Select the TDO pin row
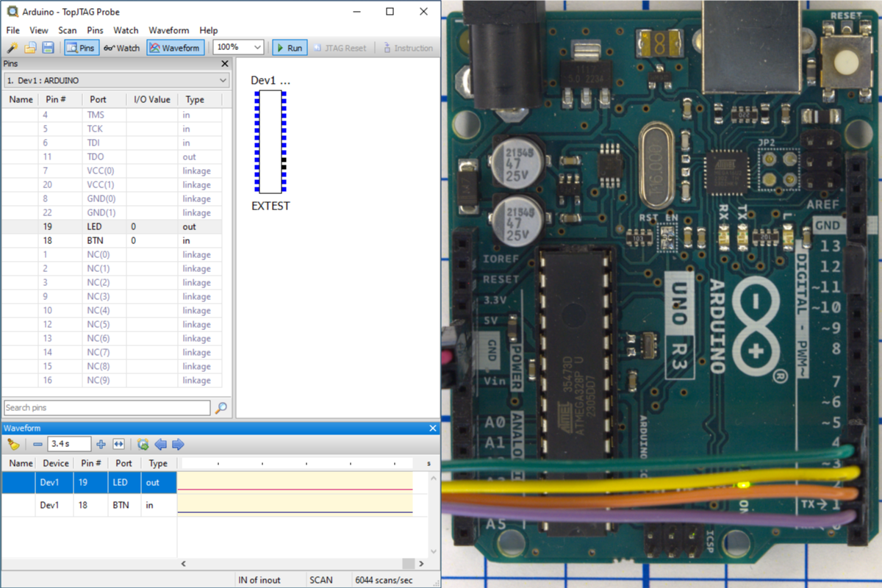Viewport: 882px width, 588px height. point(112,157)
